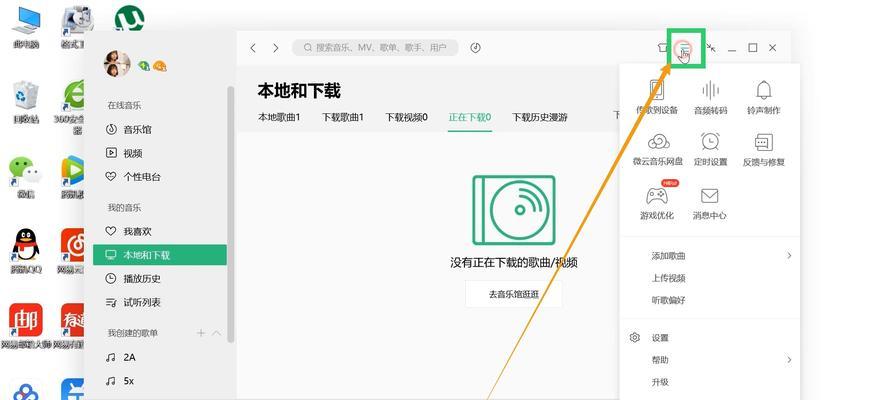Open 传歌到设备 device transfer tool
This screenshot has width=889, height=400.
pyautogui.click(x=657, y=97)
